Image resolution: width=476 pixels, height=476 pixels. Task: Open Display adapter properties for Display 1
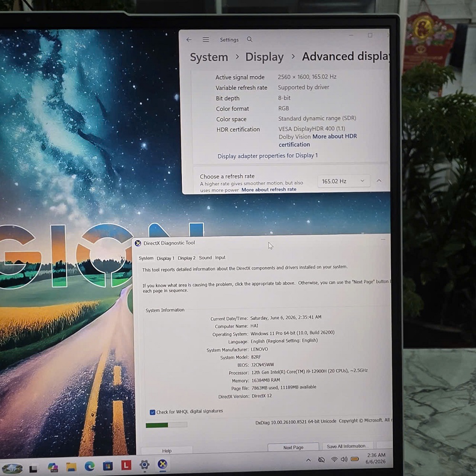(268, 156)
